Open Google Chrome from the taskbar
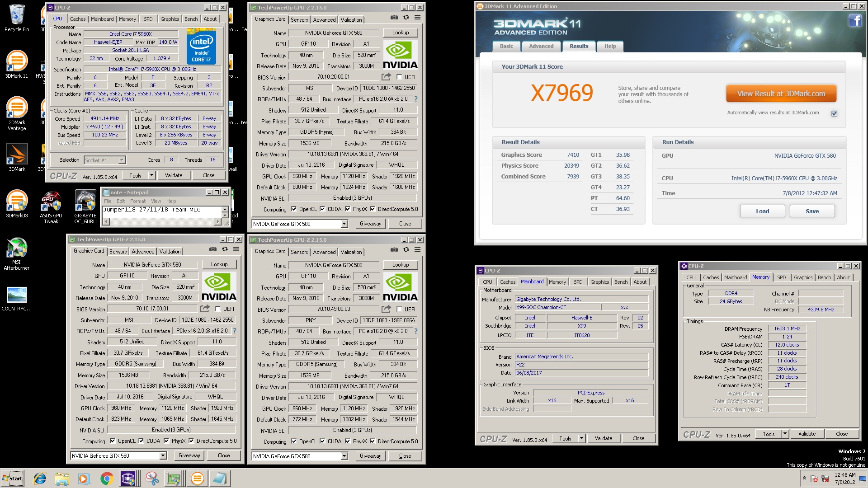The image size is (868, 488). click(107, 479)
